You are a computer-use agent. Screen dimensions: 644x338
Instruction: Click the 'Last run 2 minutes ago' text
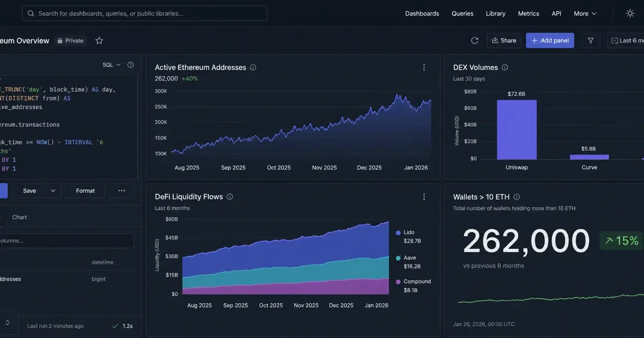55,326
